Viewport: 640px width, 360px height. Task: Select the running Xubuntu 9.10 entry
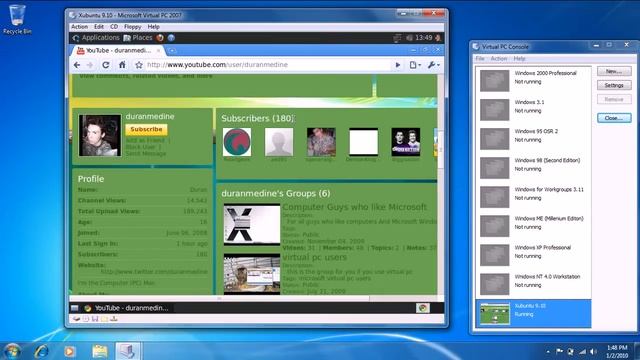tap(533, 313)
